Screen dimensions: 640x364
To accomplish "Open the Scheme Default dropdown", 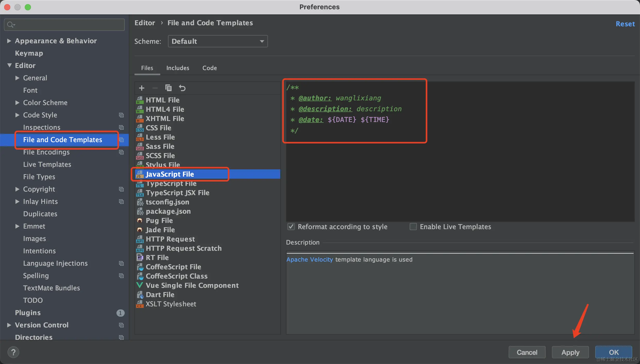I will coord(218,41).
